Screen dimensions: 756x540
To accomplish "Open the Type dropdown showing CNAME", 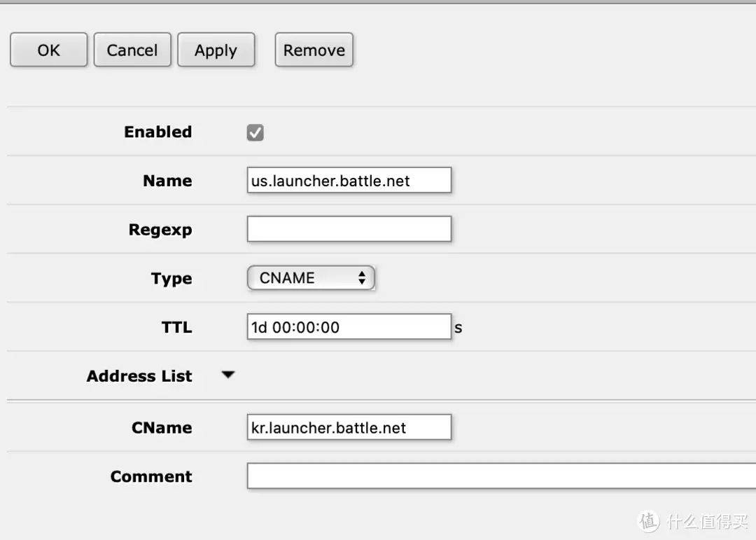I will 311,278.
